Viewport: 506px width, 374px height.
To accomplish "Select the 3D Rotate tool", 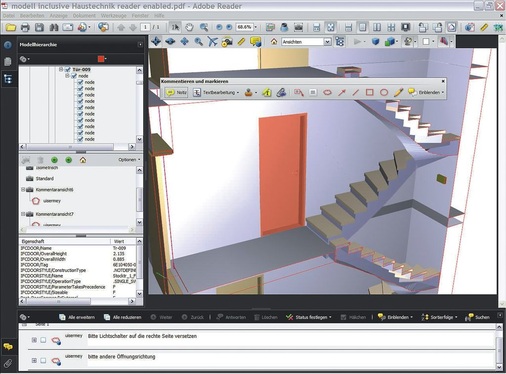I will (156, 42).
